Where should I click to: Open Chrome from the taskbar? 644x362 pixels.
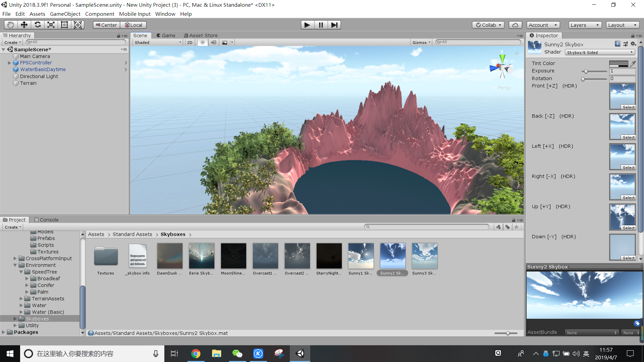tap(196, 354)
